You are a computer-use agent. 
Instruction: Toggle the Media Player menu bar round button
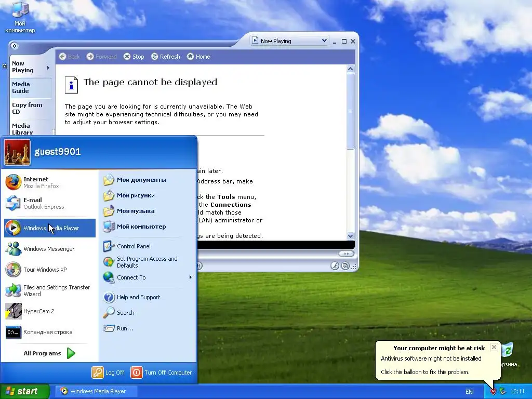tap(14, 46)
